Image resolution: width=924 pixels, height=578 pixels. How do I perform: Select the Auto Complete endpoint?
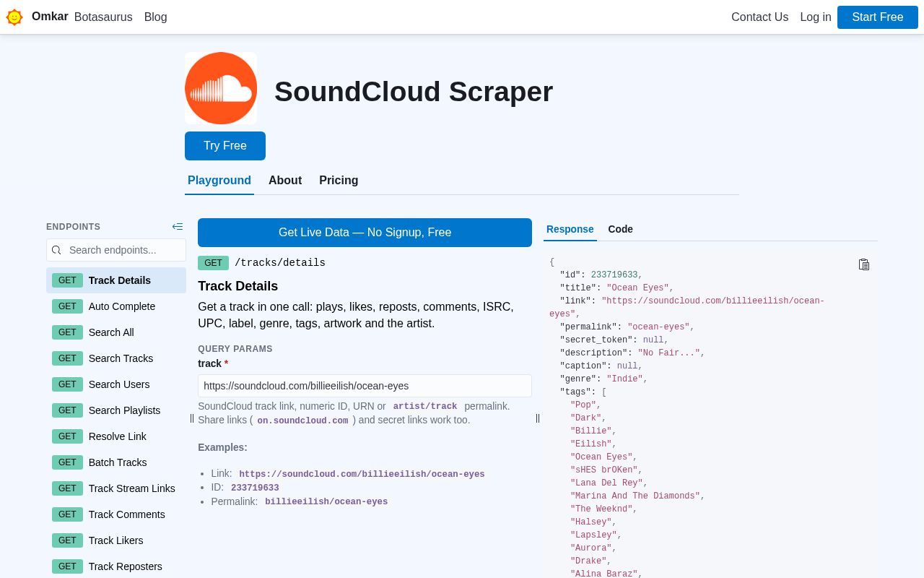pos(116,306)
